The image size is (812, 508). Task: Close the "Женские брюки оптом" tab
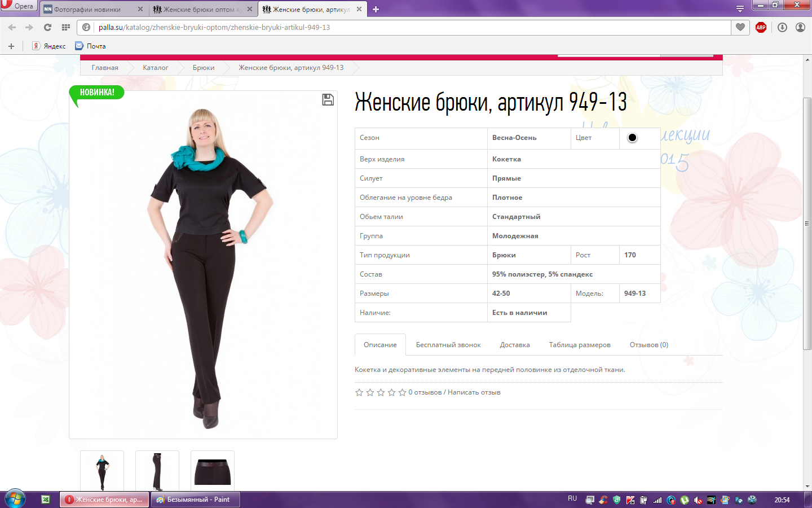pos(250,9)
